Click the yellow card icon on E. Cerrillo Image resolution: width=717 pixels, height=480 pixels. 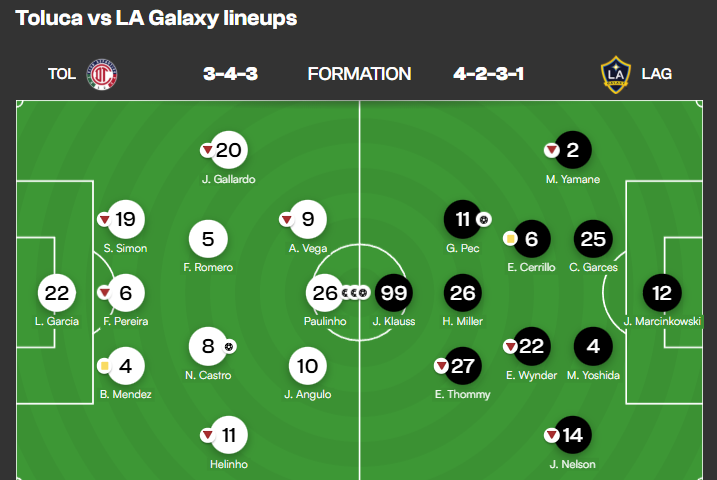[x=510, y=239]
